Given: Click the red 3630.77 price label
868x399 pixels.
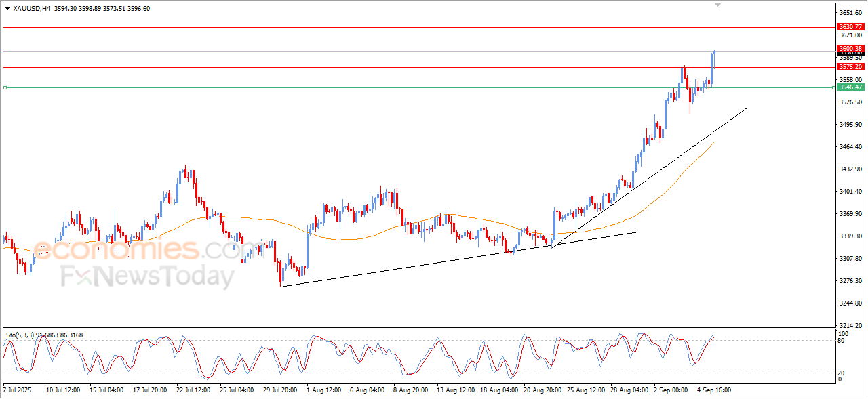Looking at the screenshot, I should (850, 27).
